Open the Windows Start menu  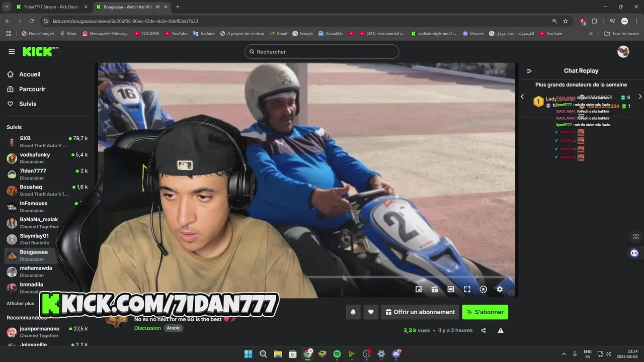tap(248, 354)
